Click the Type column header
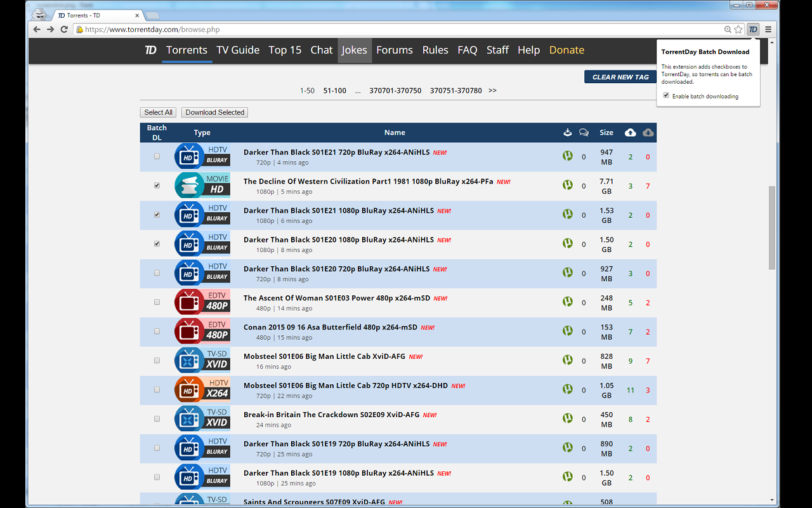Image resolution: width=812 pixels, height=508 pixels. 202,133
